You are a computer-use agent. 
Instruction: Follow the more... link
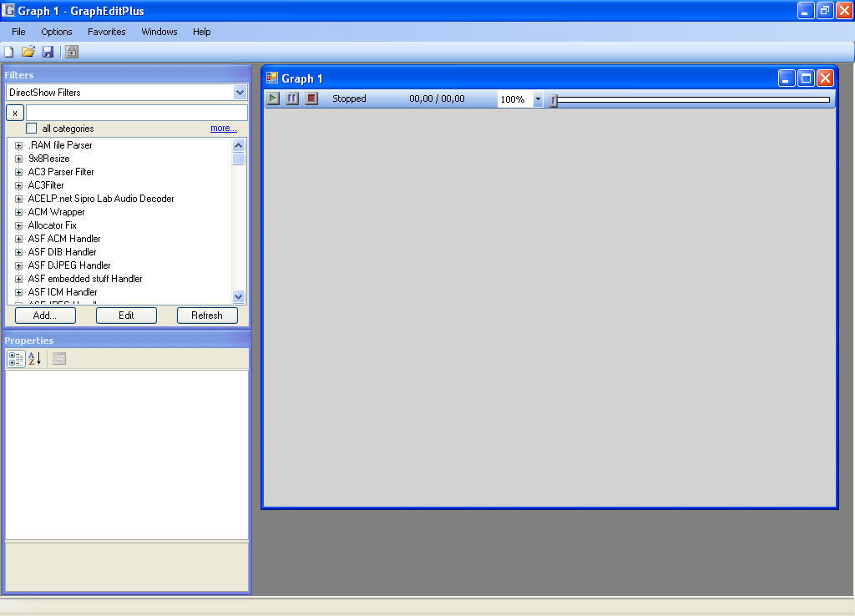pos(224,128)
